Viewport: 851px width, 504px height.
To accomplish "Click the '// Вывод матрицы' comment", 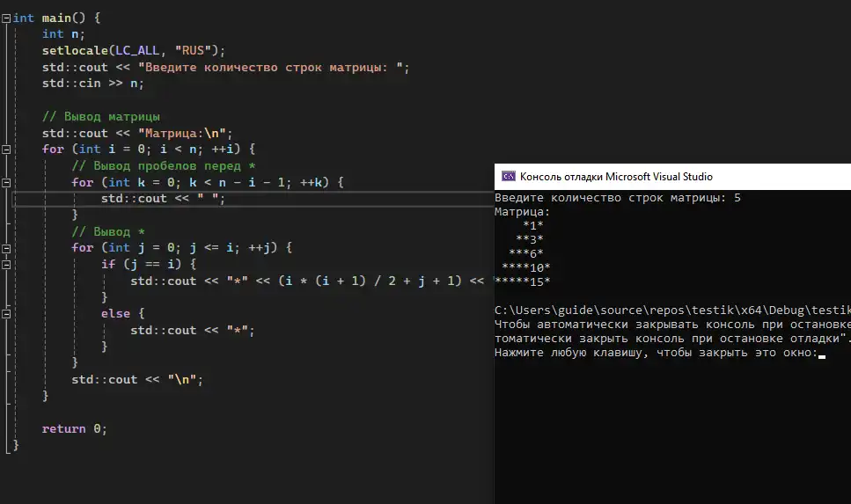I will tap(101, 117).
